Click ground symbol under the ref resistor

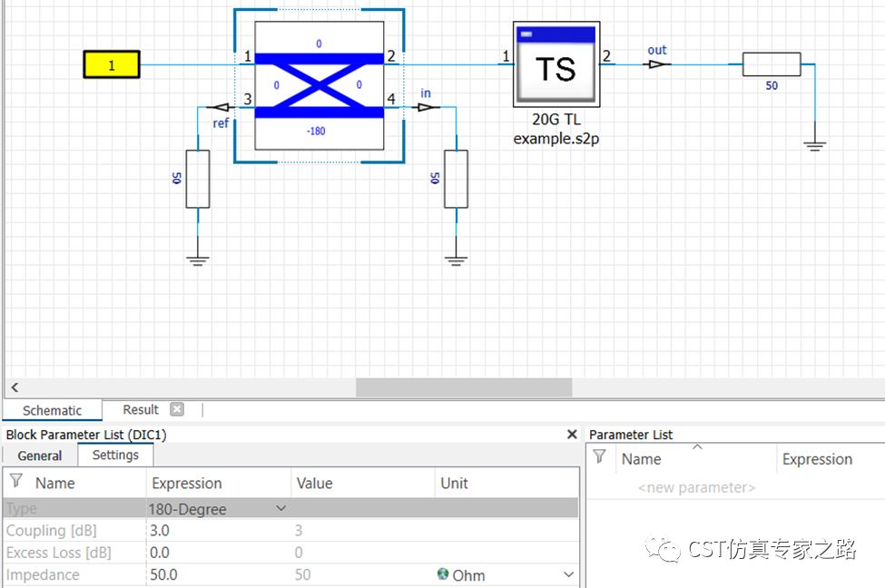[x=198, y=260]
